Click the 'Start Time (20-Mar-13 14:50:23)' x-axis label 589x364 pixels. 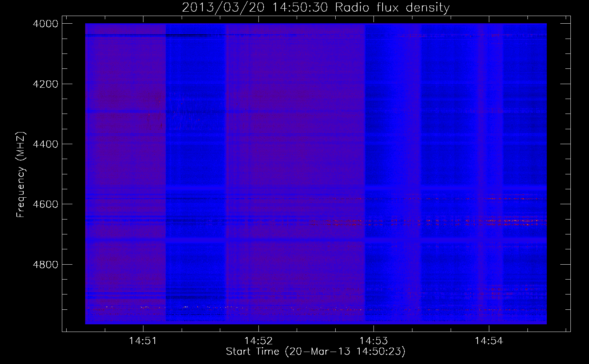pos(316,352)
